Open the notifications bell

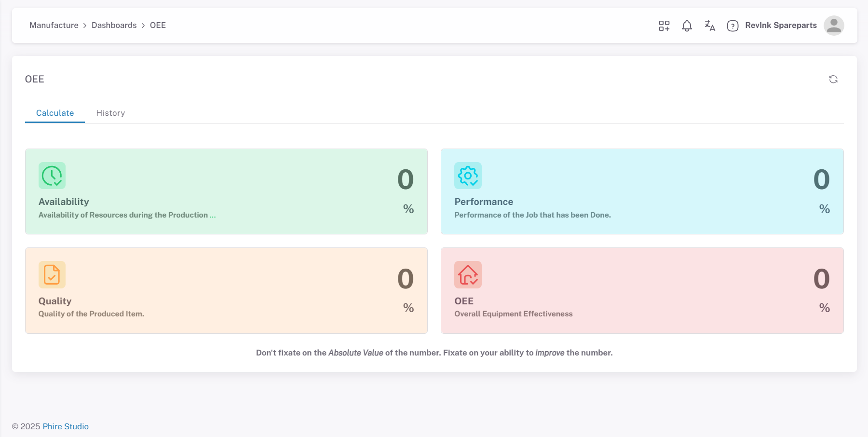click(x=687, y=26)
